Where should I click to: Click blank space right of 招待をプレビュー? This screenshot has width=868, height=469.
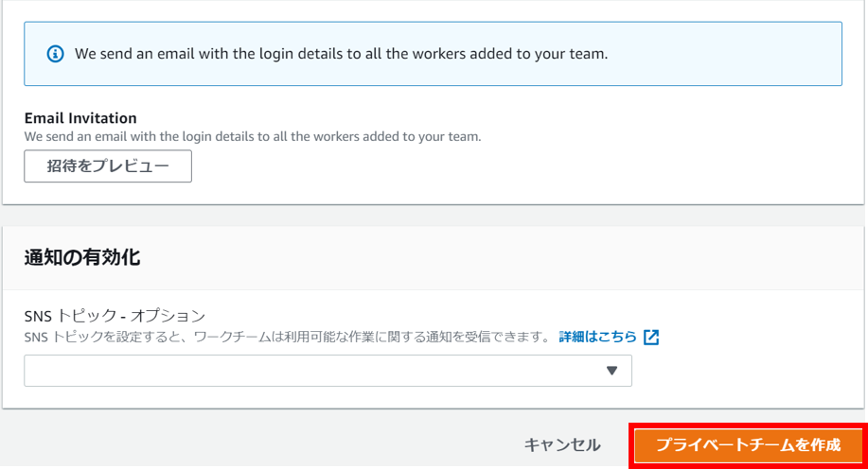[498, 165]
